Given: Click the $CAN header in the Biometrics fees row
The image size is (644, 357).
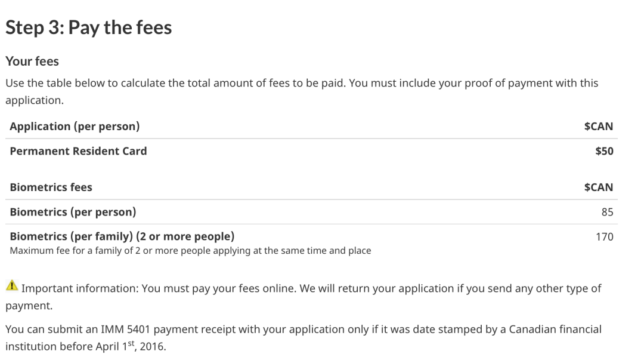Looking at the screenshot, I should tap(598, 187).
